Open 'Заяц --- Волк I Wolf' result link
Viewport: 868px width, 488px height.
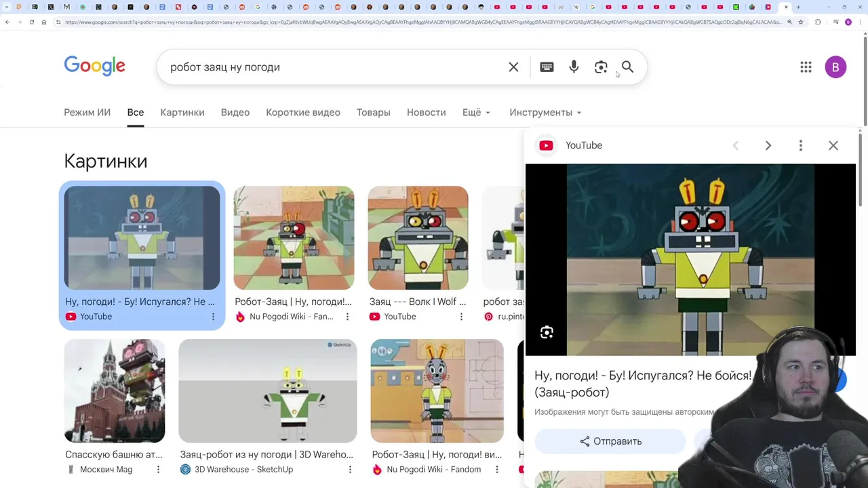[x=418, y=302]
